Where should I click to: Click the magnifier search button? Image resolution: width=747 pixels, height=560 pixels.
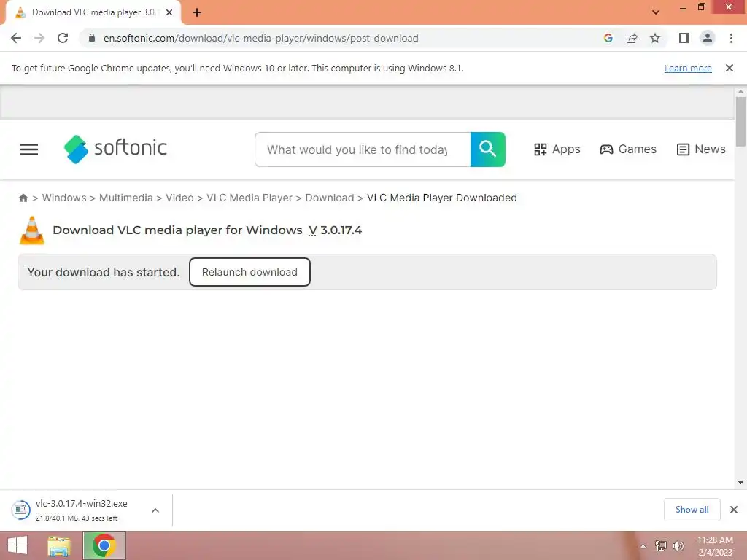tap(487, 149)
